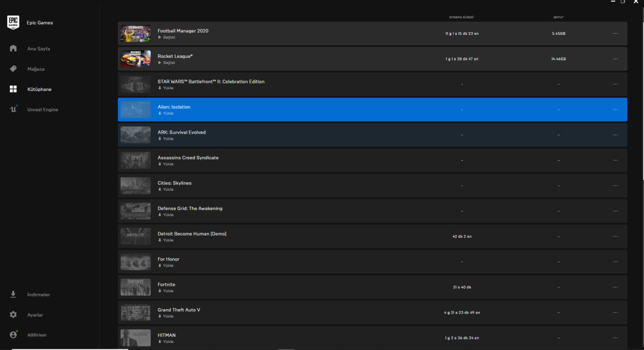Open more options for HITMAN
The width and height of the screenshot is (644, 350).
615,338
